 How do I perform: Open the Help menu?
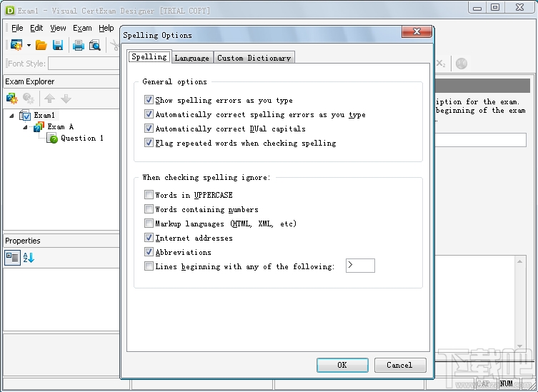pos(106,28)
